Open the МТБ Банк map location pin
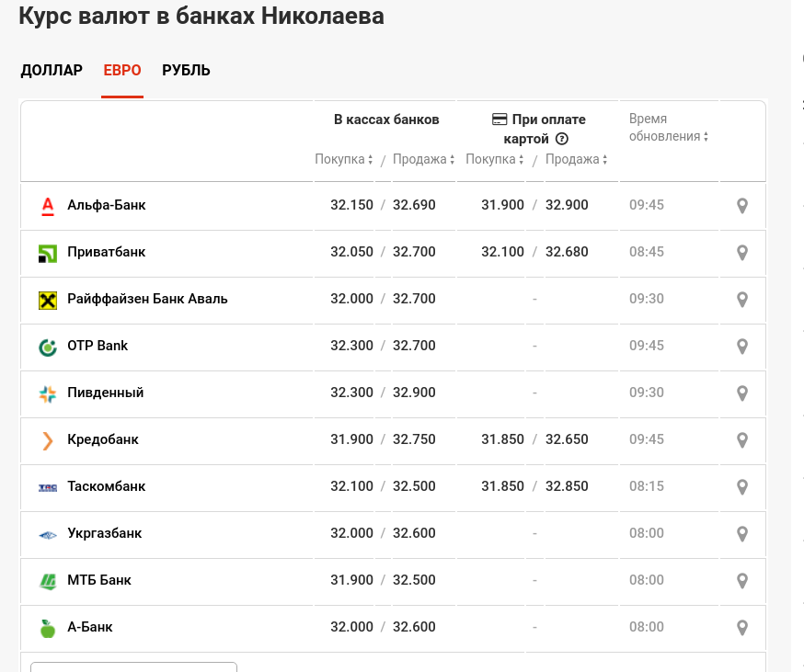Viewport: 804px width, 672px height. [742, 581]
